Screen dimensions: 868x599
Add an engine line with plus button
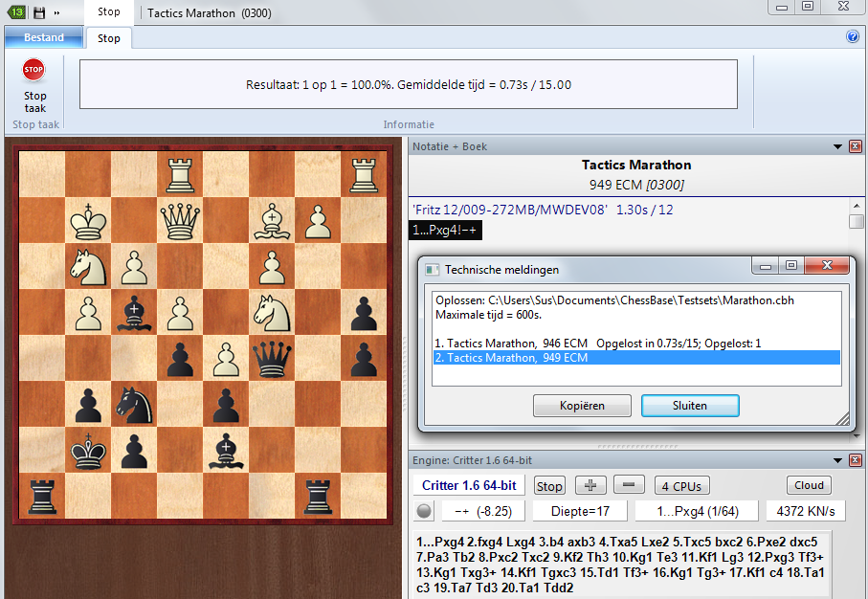click(590, 485)
